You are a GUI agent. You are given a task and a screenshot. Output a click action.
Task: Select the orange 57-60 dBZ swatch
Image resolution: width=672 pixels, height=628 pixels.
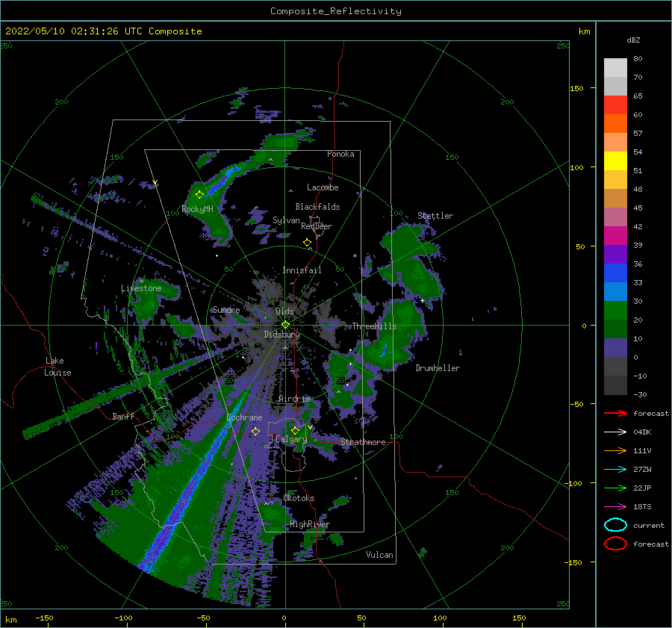tap(615, 123)
